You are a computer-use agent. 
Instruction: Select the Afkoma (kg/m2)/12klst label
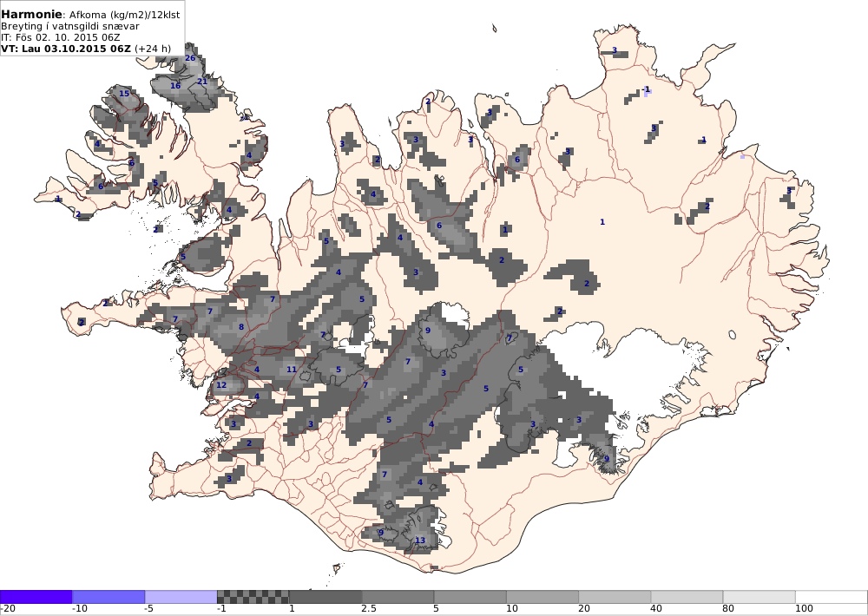[124, 15]
